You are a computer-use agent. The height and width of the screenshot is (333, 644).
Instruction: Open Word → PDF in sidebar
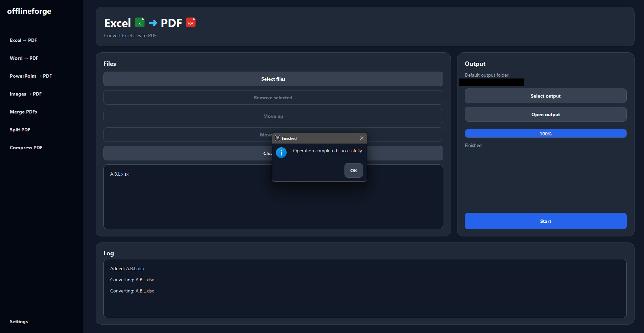[x=24, y=58]
